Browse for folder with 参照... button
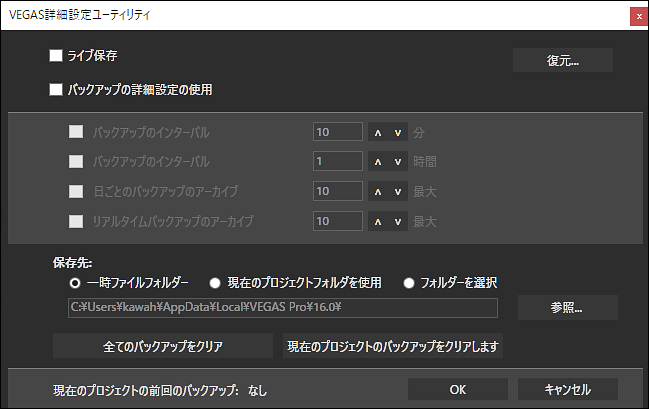 (x=567, y=307)
